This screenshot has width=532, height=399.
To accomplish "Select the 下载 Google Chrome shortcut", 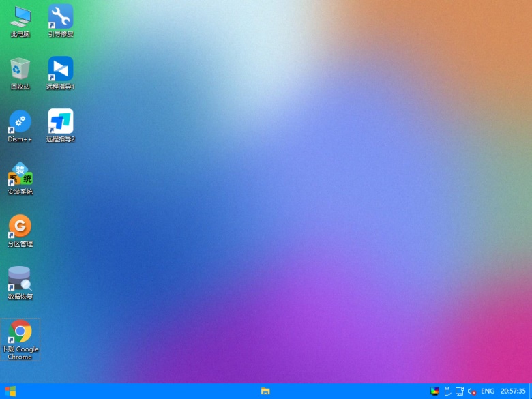I will (x=20, y=331).
